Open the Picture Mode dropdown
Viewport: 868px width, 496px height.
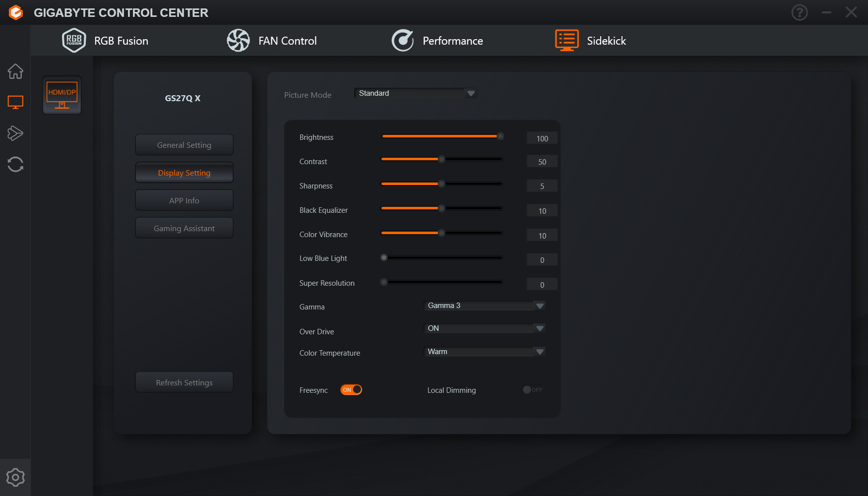point(416,93)
